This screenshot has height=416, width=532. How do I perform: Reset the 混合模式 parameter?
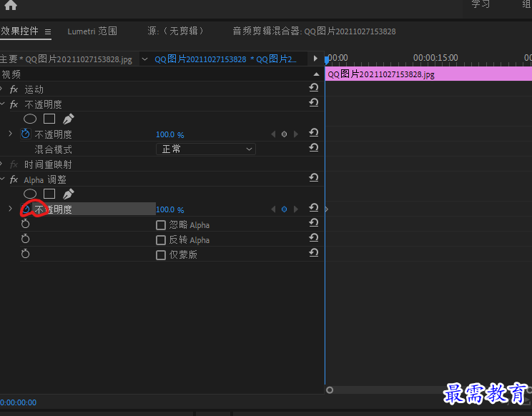[314, 147]
